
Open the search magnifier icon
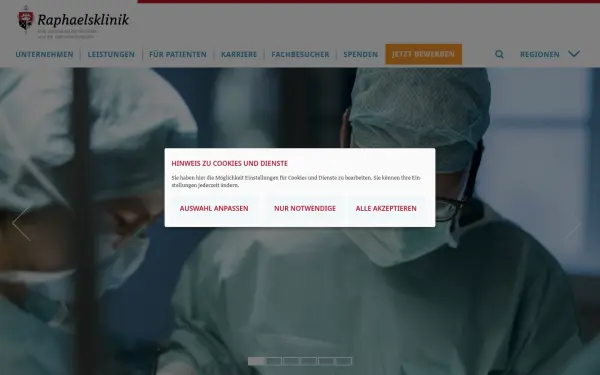(499, 54)
